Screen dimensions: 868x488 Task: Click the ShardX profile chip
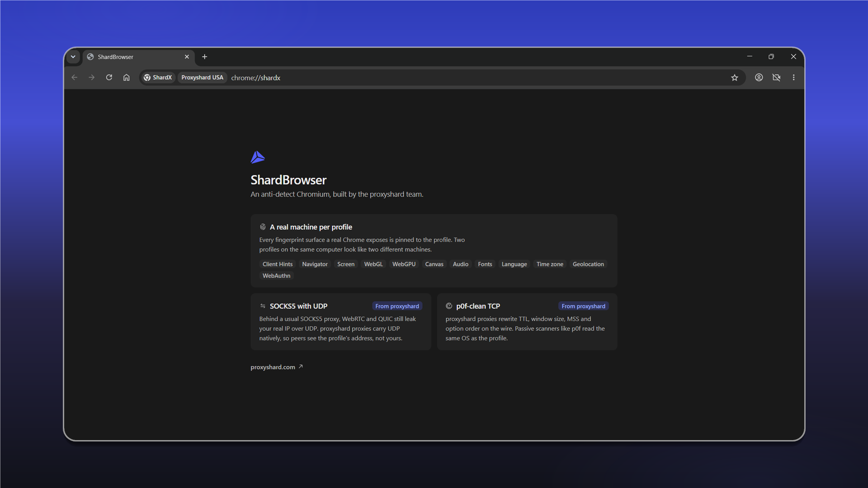[158, 78]
